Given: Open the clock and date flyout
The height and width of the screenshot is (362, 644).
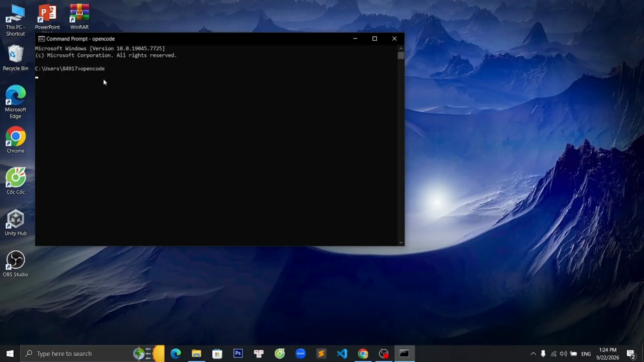Looking at the screenshot, I should 608,354.
